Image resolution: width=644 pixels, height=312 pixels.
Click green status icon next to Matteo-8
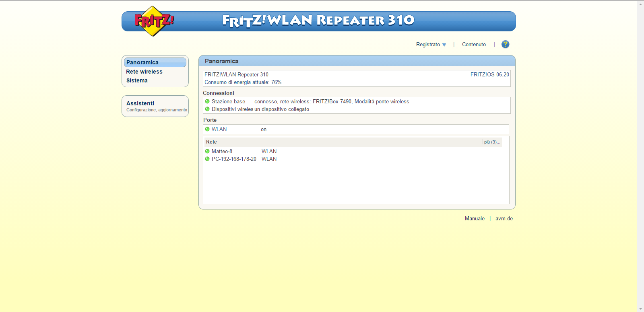coord(207,151)
